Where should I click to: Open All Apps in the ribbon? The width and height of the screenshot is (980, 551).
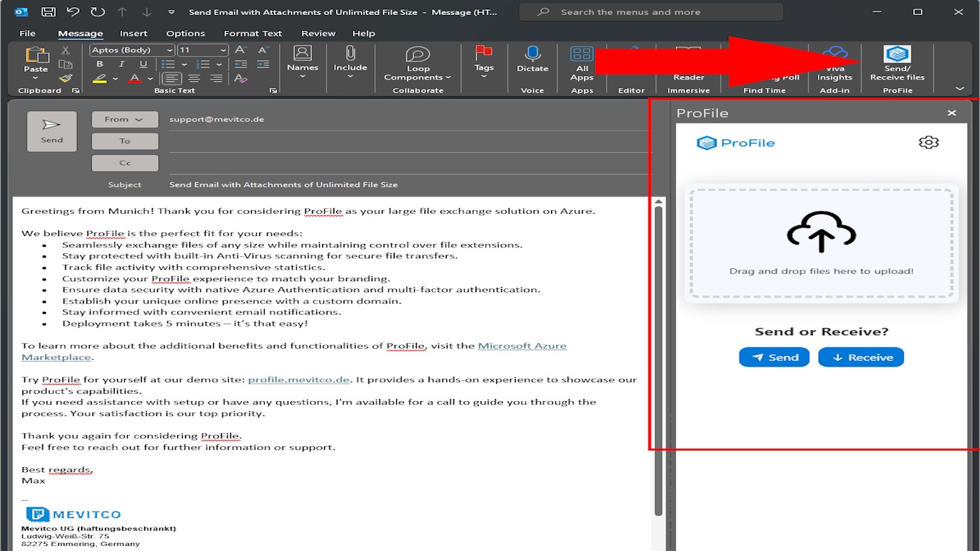[582, 64]
